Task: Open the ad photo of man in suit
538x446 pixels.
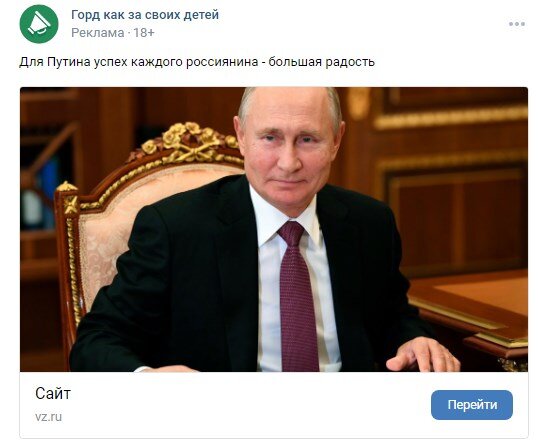Action: point(274,229)
